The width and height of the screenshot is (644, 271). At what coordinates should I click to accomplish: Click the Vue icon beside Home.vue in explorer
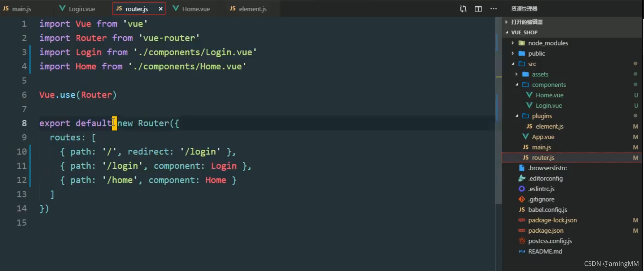pyautogui.click(x=529, y=95)
